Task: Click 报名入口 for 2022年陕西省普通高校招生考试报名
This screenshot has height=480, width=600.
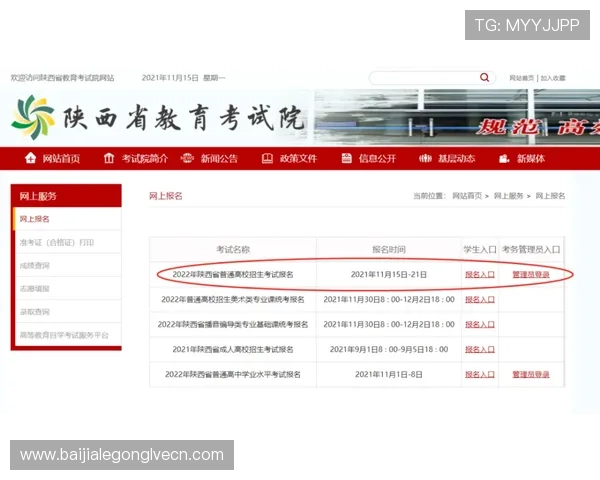Action: 480,274
